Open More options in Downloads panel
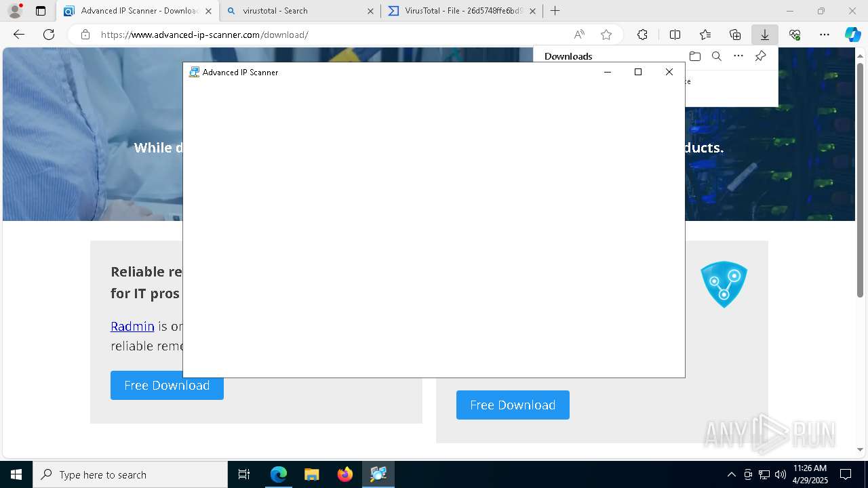 click(x=738, y=56)
